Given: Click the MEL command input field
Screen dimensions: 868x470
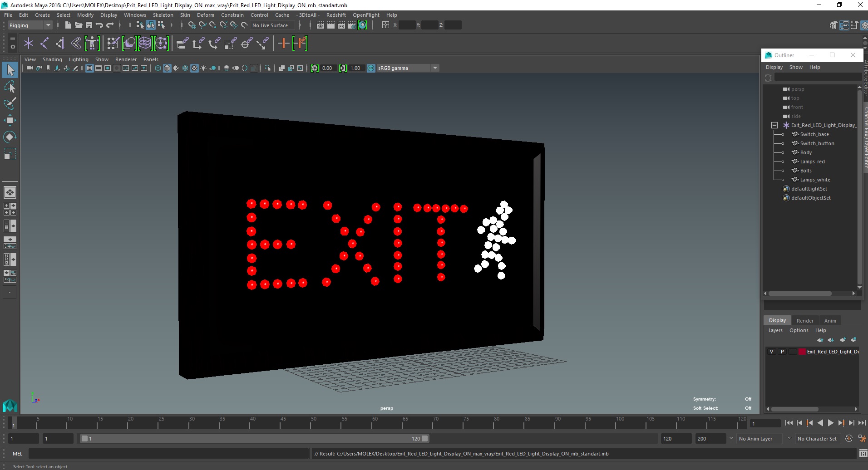Looking at the screenshot, I should pyautogui.click(x=168, y=454).
